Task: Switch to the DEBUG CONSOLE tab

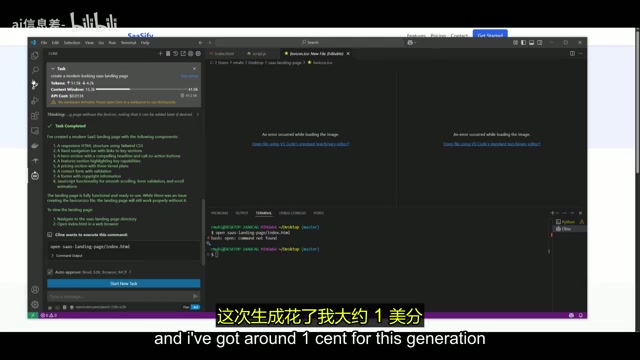Action: tap(292, 213)
